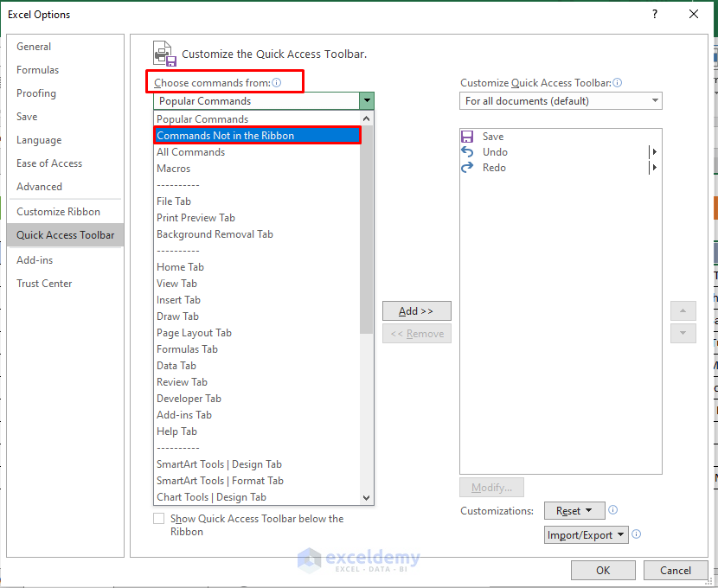Click info icon beside Customize Quick Access Toolbar
718x588 pixels.
[x=618, y=83]
